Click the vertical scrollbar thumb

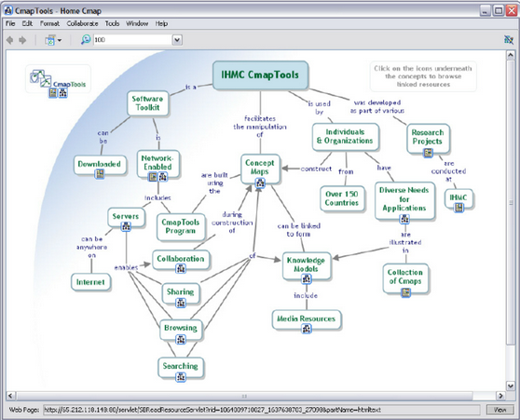(511, 202)
